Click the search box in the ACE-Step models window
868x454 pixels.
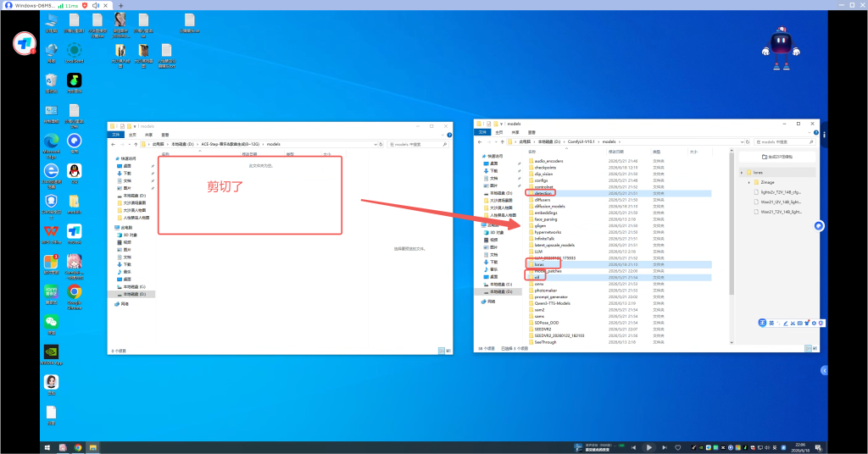[x=418, y=144]
